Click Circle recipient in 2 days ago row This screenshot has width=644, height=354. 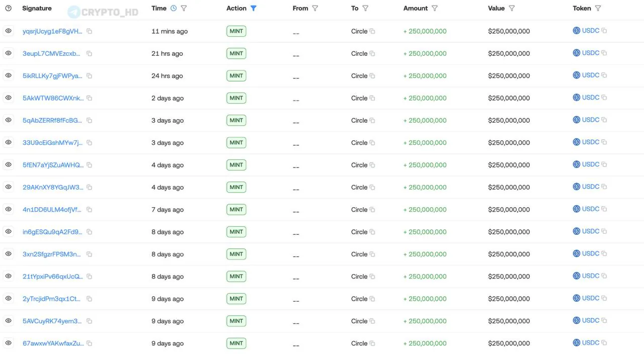click(x=359, y=98)
